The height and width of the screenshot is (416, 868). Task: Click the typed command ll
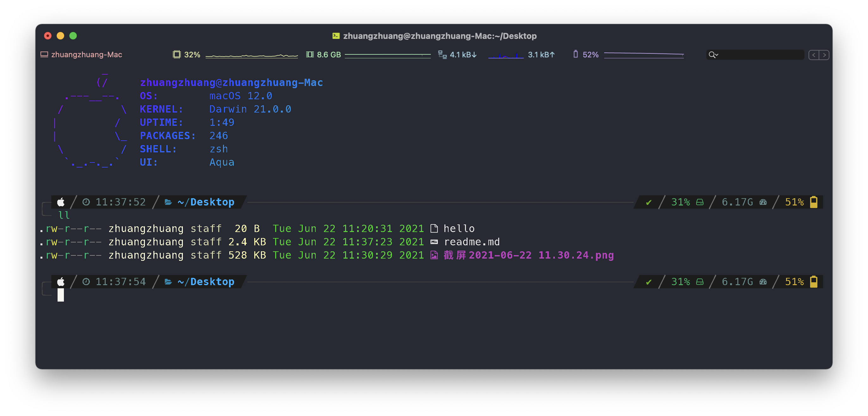point(64,215)
